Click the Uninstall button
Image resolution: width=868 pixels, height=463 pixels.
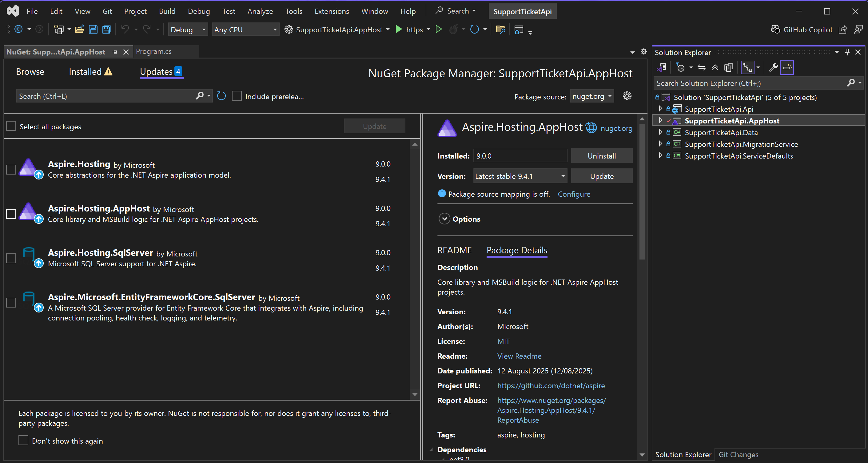pos(601,156)
